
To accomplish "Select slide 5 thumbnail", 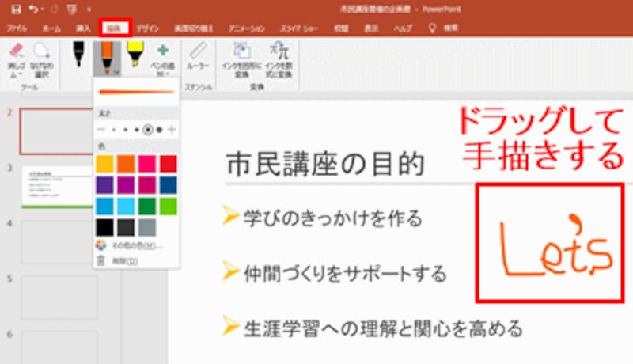I will [x=59, y=298].
